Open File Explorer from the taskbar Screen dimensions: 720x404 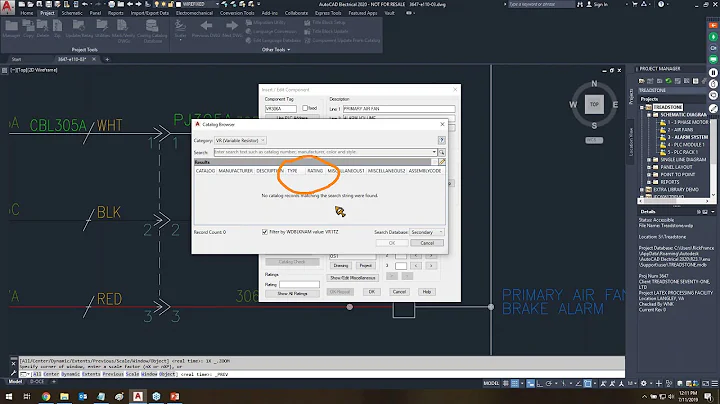64,396
